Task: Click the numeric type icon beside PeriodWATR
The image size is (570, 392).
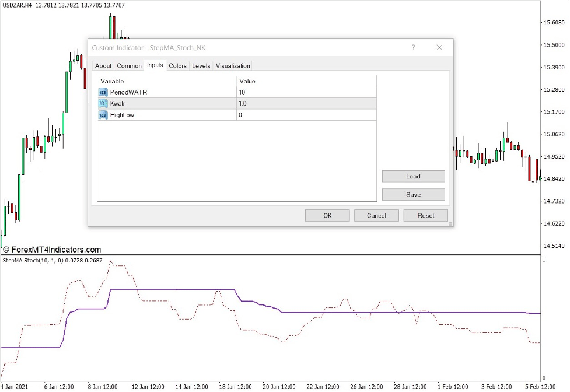Action: click(x=102, y=92)
